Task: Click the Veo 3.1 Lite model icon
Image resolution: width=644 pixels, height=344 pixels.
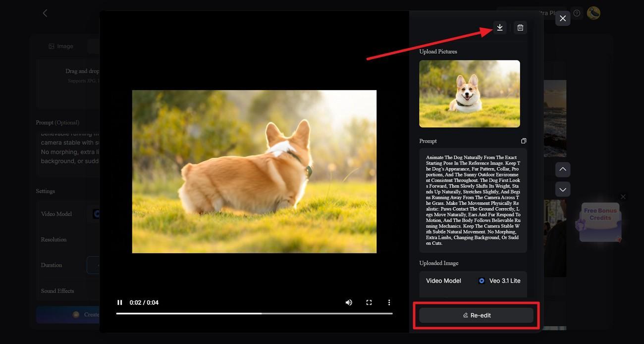Action: 482,281
